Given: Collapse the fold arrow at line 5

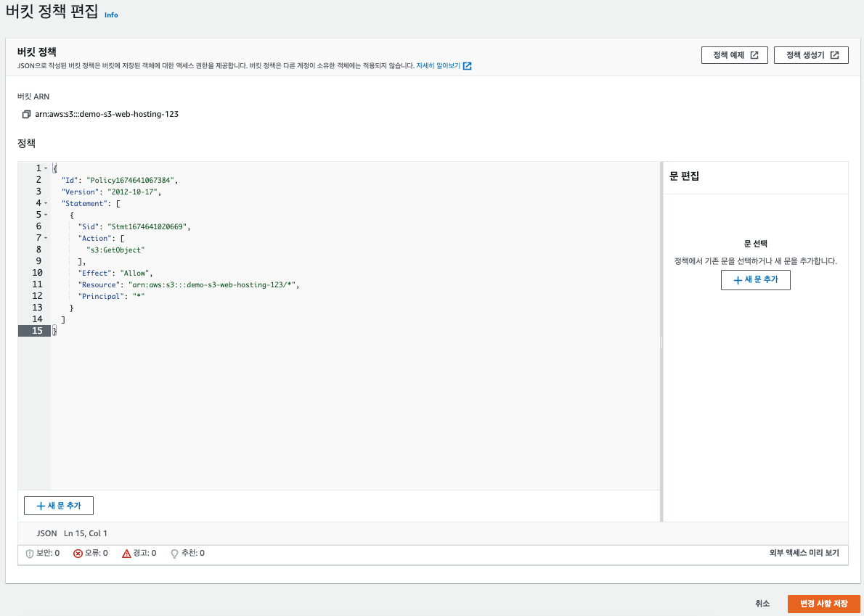Looking at the screenshot, I should point(46,215).
